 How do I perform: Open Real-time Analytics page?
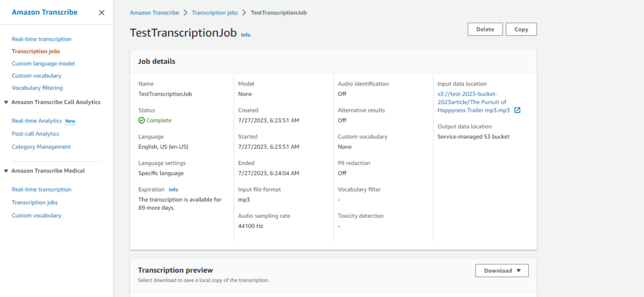click(36, 121)
